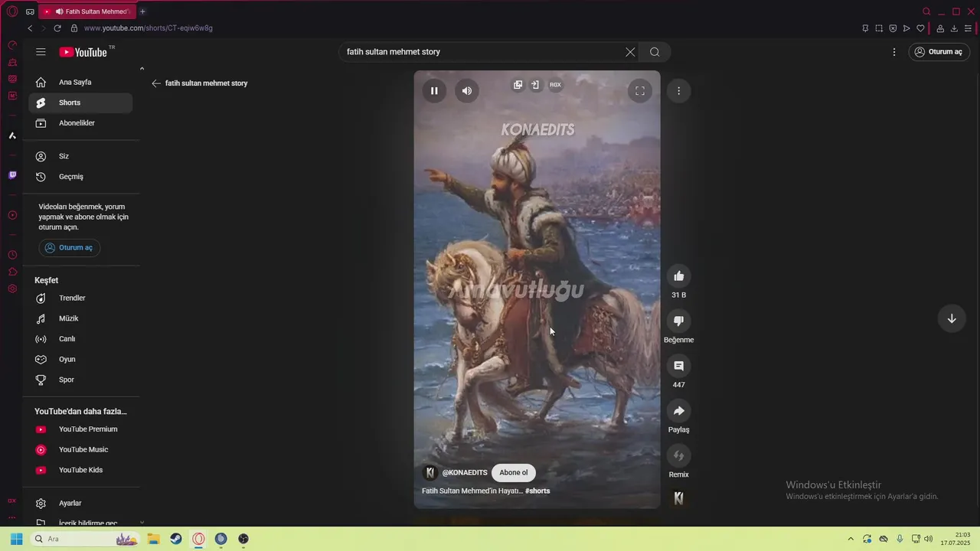Add page to bookmarks with heart icon

(920, 28)
